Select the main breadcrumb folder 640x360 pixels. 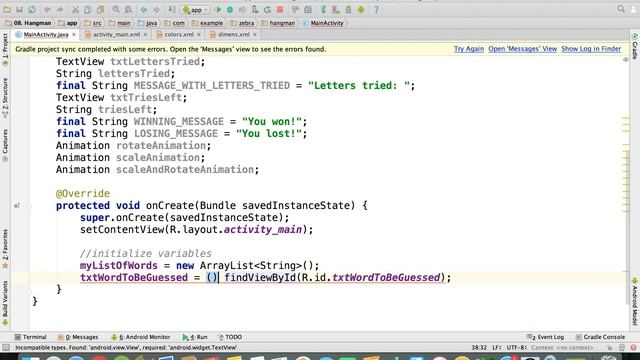point(120,23)
